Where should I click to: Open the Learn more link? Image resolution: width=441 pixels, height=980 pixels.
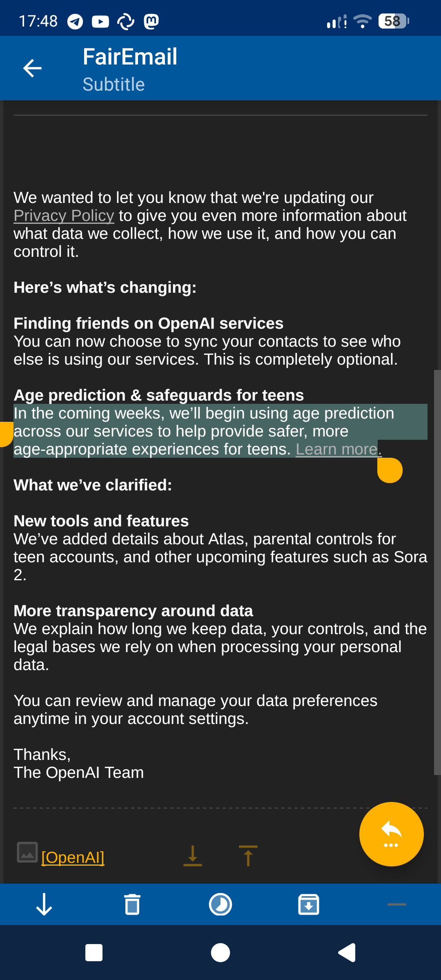[x=336, y=449]
